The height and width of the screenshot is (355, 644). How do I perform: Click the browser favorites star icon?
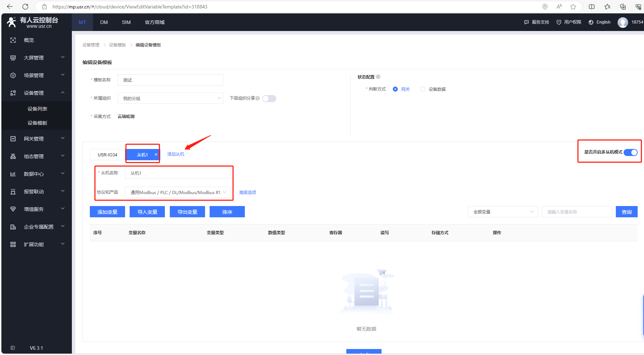573,7
